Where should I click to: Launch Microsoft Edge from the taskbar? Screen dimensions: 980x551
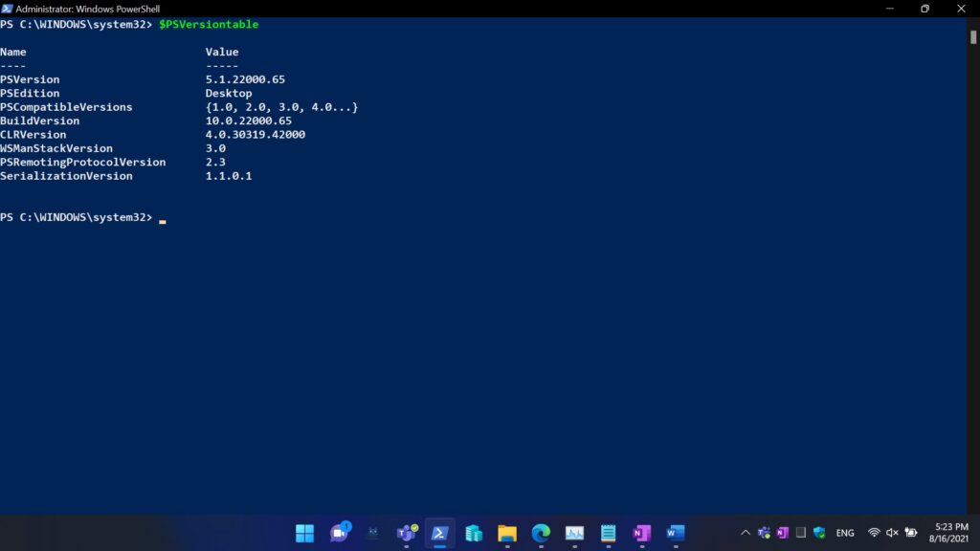(x=540, y=533)
